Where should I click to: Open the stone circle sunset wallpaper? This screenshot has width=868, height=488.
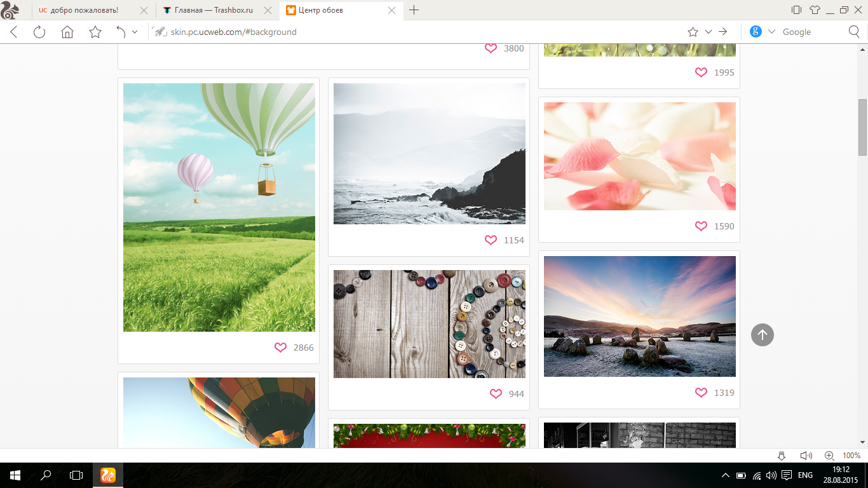pos(640,316)
